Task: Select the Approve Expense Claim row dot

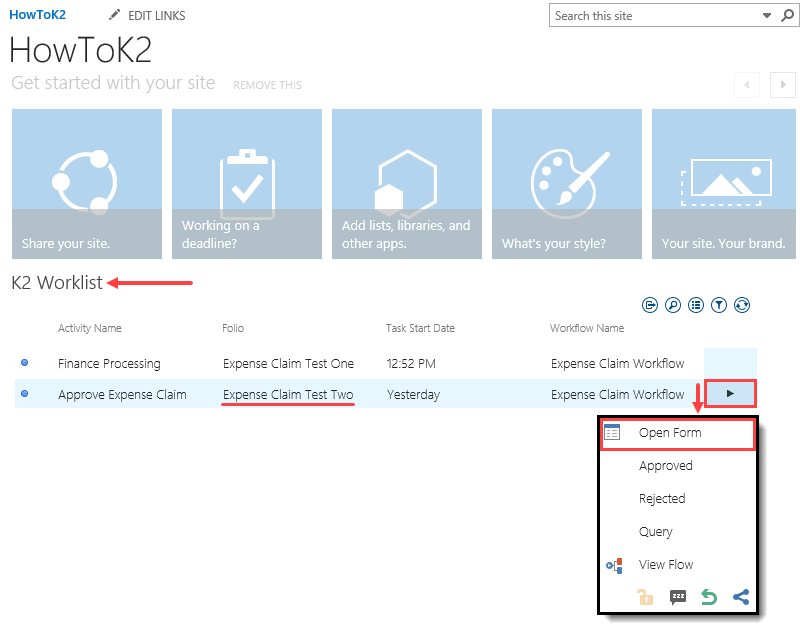Action: click(22, 394)
